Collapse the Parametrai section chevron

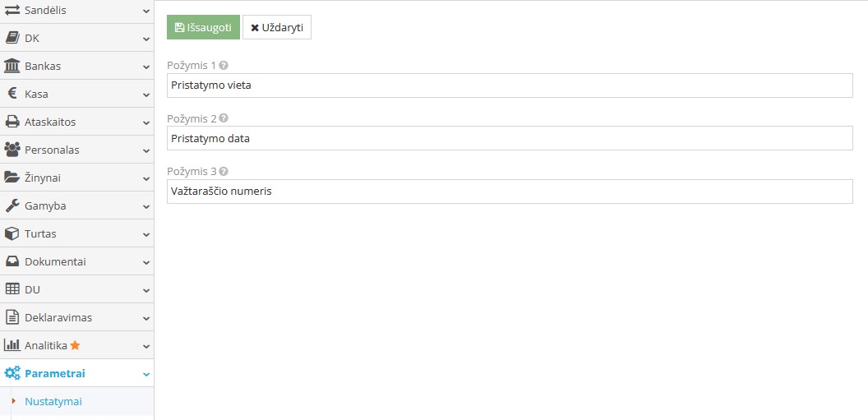145,374
